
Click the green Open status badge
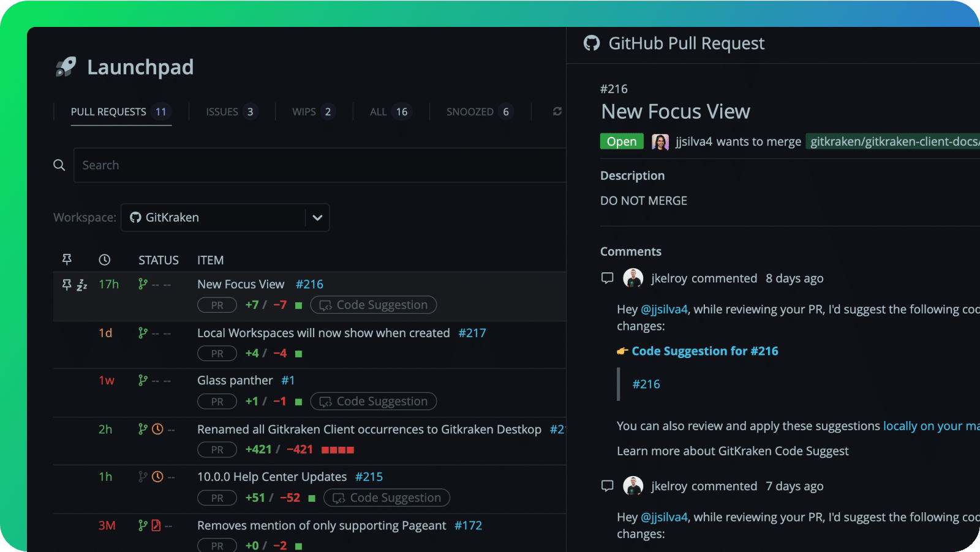[x=621, y=141]
